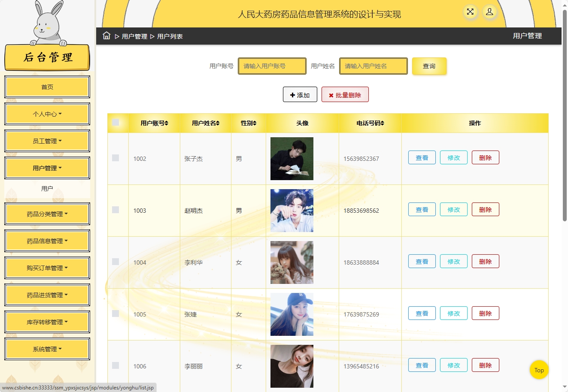View details of user 李丽丽
The image size is (568, 392).
pos(422,365)
